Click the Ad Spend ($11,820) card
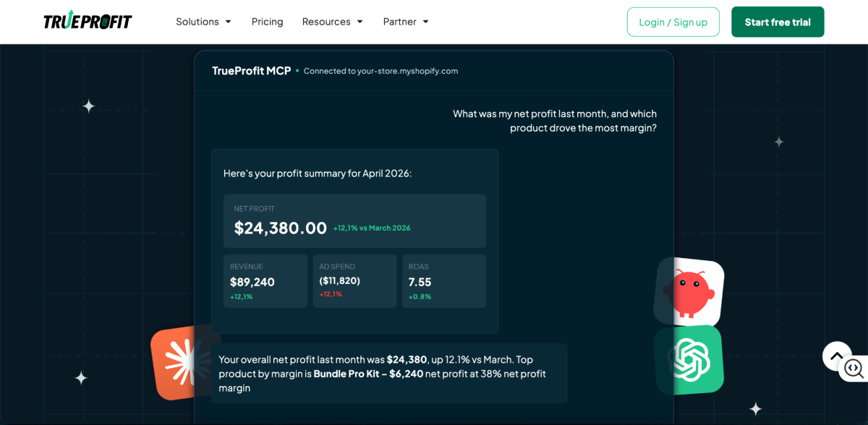 pos(354,281)
